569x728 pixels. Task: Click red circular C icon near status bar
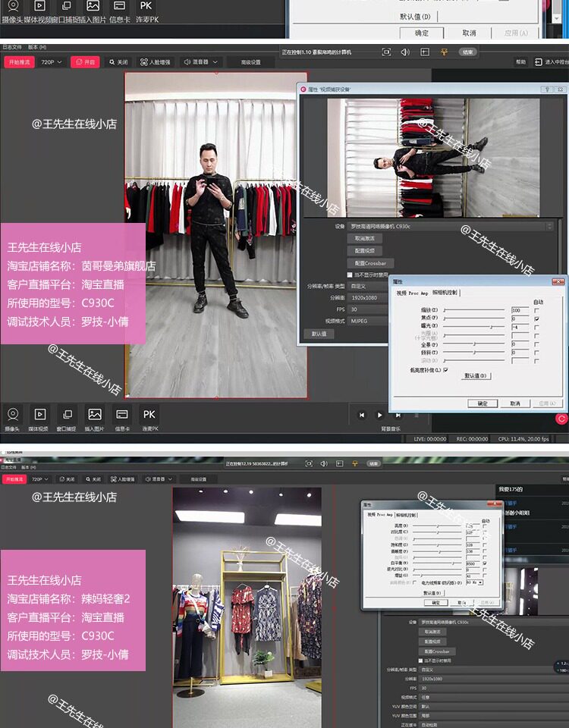(561, 419)
